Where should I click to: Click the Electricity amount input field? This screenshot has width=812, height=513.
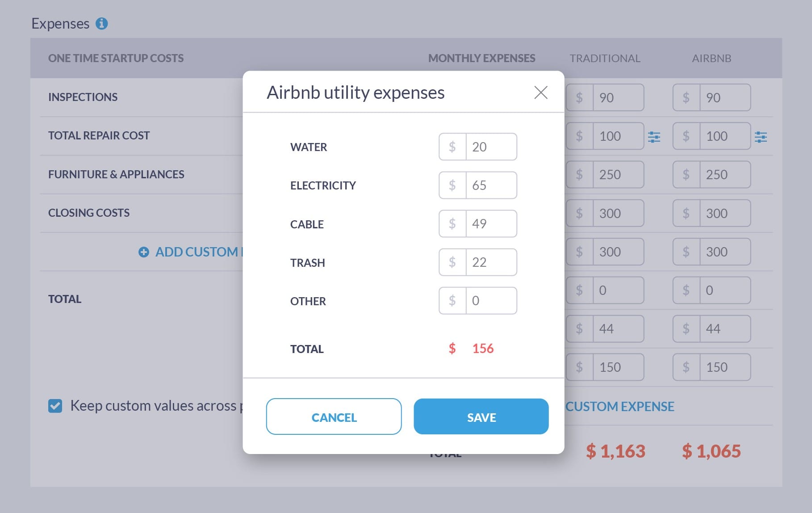click(x=491, y=185)
